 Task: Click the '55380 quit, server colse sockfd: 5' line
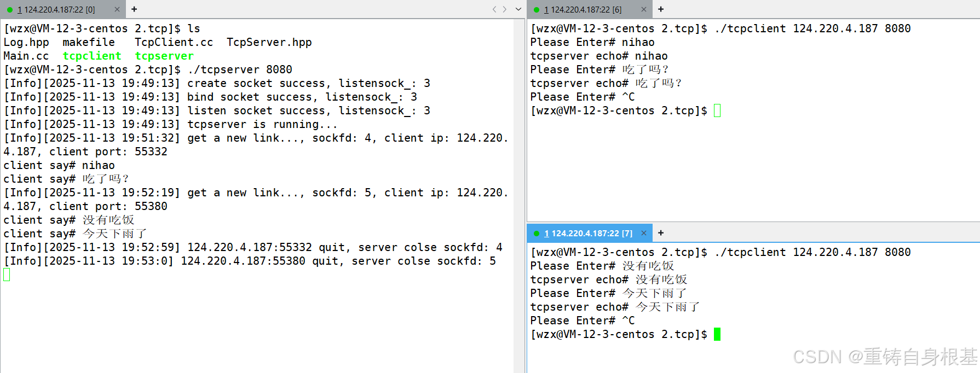point(250,261)
